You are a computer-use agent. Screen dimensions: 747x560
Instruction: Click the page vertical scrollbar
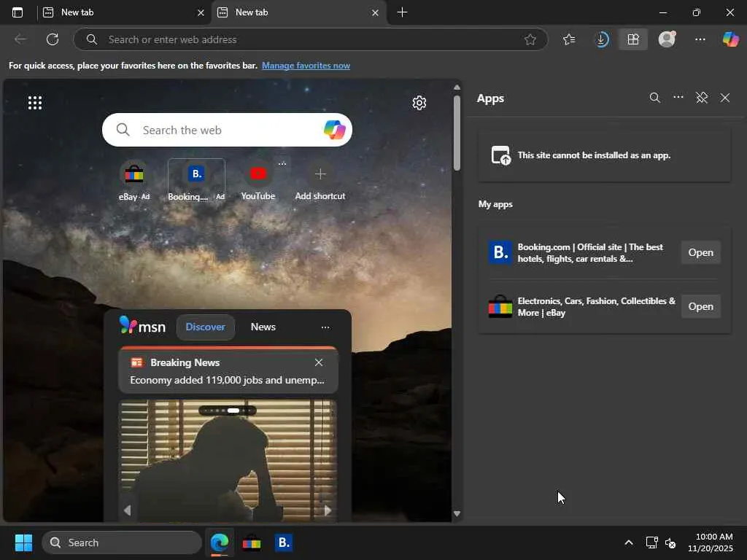pos(457,135)
